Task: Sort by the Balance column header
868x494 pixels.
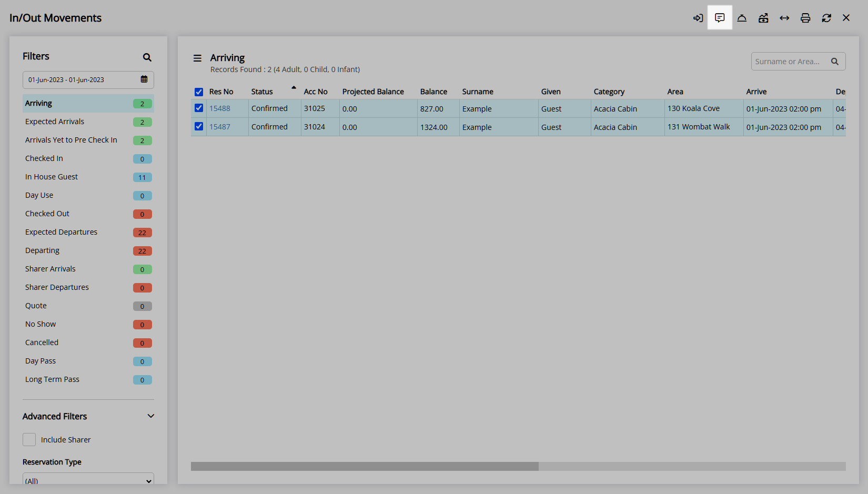Action: pyautogui.click(x=433, y=92)
